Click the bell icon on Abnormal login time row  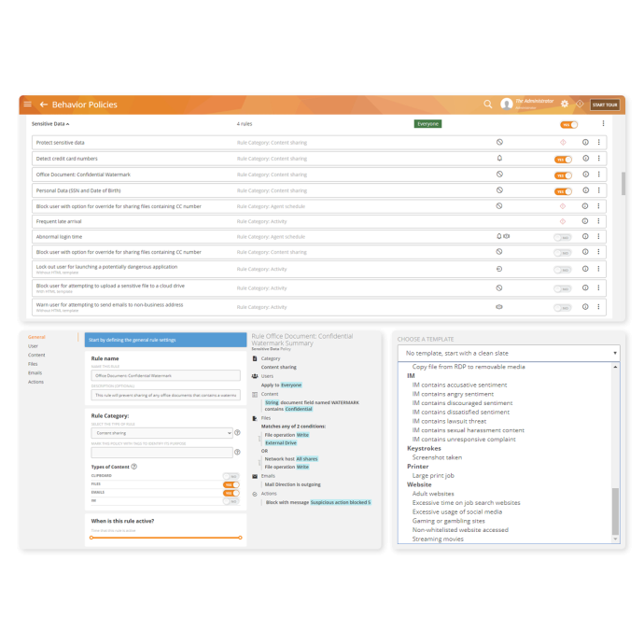(x=499, y=236)
